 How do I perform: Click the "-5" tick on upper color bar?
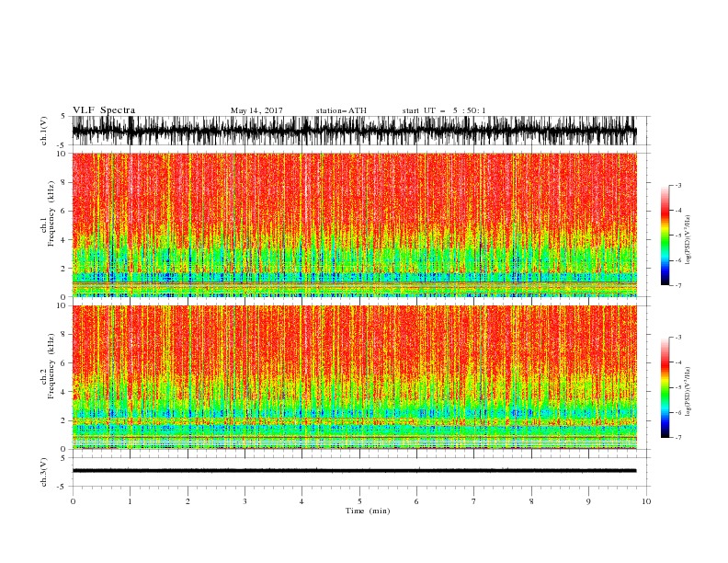677,236
